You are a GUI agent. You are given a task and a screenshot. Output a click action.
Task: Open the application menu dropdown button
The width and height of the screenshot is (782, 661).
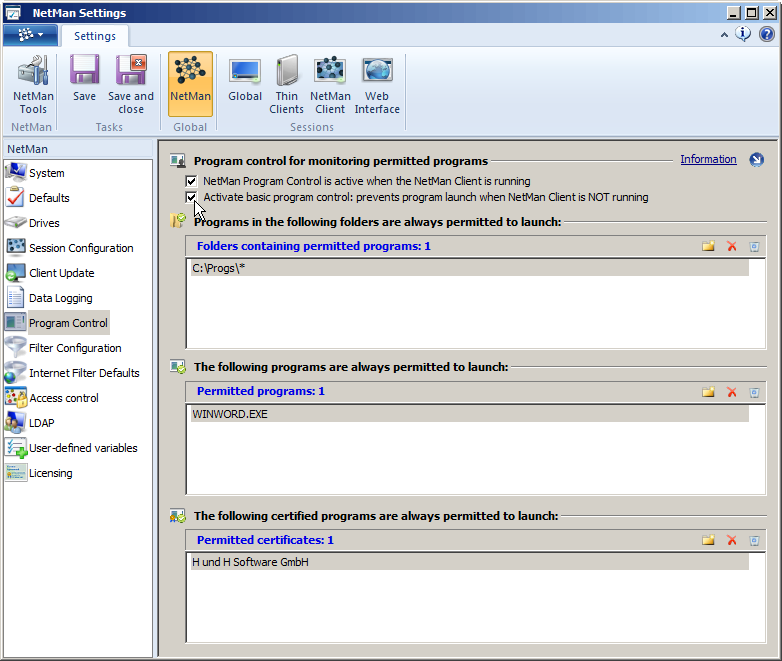coord(30,35)
